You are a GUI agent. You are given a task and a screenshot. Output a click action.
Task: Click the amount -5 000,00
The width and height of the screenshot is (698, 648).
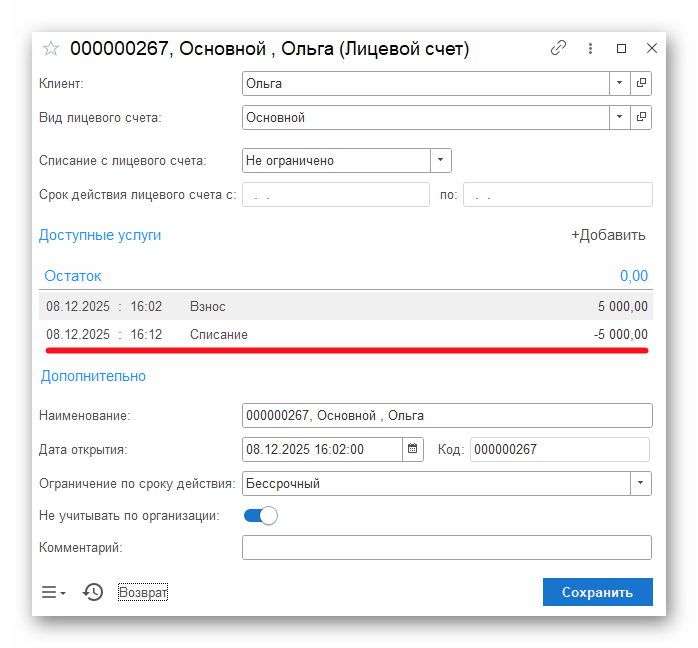coord(621,334)
